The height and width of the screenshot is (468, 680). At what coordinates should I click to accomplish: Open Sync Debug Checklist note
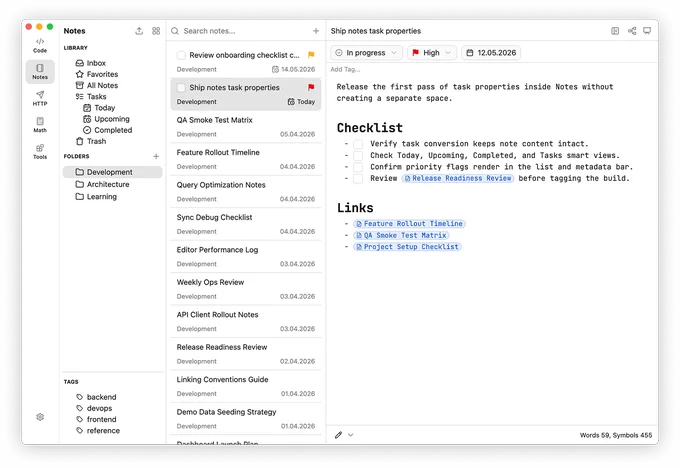coord(246,224)
